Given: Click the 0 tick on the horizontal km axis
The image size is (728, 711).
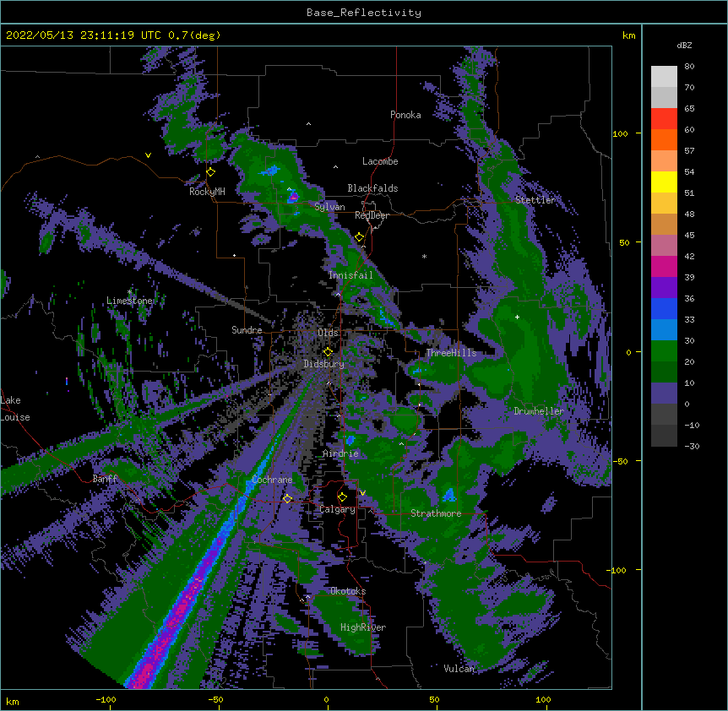Looking at the screenshot, I should click(x=326, y=699).
